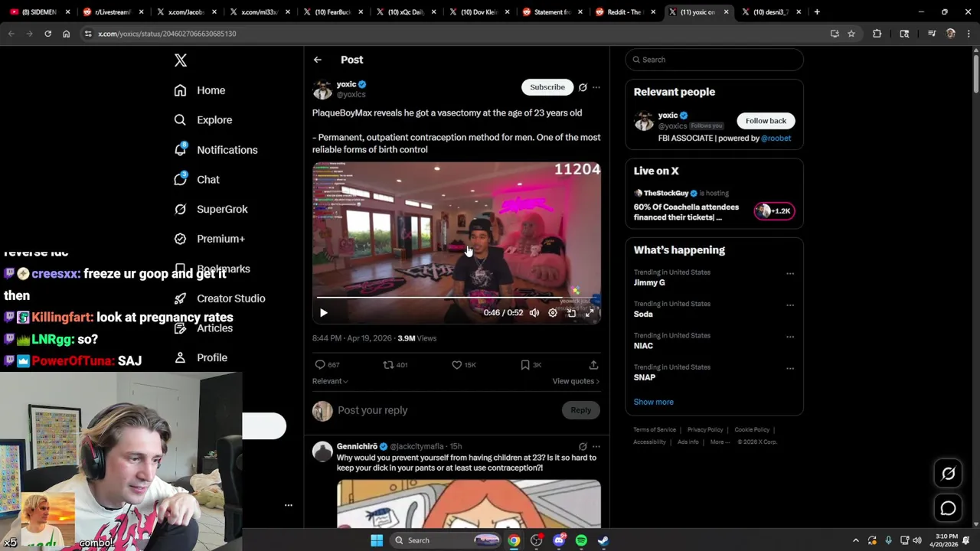
Task: Open more options for NIAC trend
Action: pos(790,337)
